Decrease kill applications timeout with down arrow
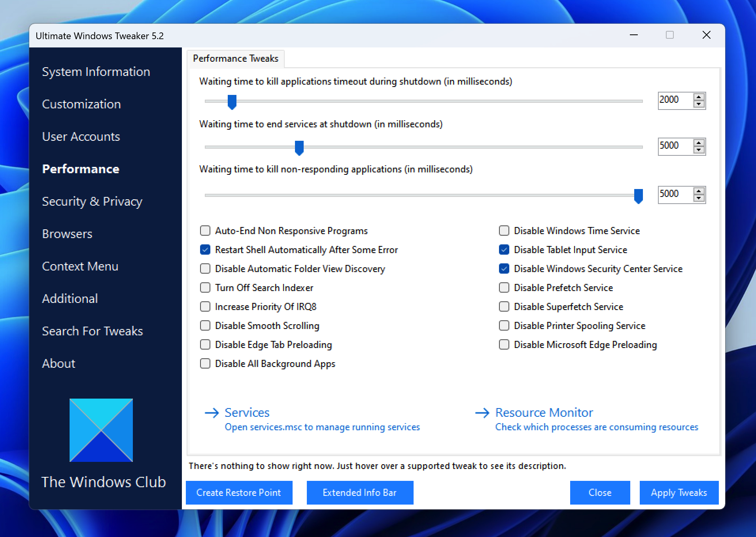 coord(699,104)
